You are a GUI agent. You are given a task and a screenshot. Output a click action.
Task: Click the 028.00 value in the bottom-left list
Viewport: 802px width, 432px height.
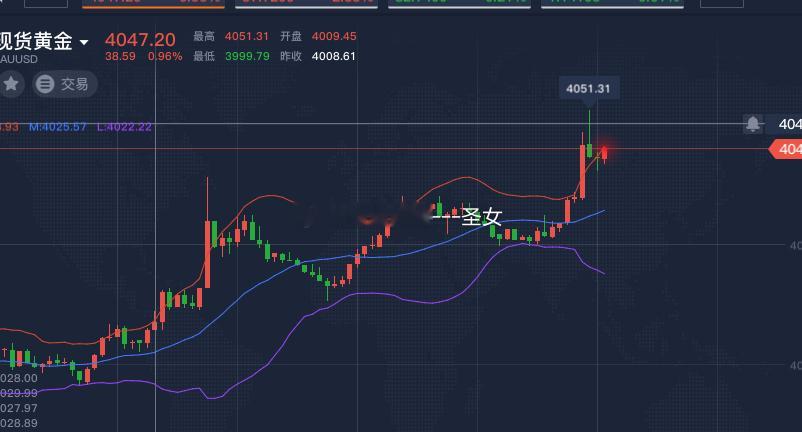pyautogui.click(x=18, y=378)
